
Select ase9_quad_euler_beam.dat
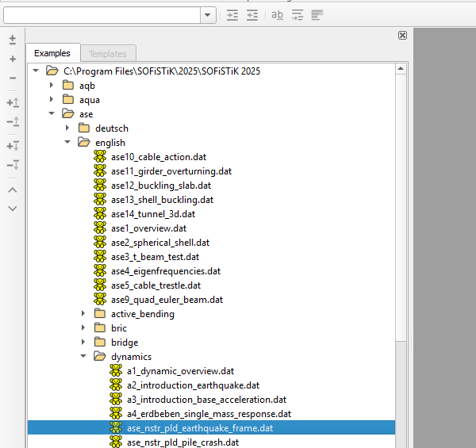(x=167, y=300)
